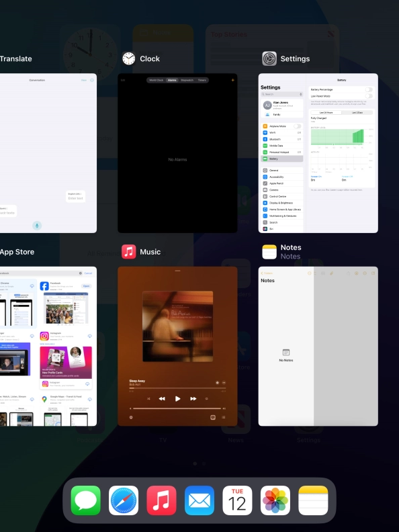Image resolution: width=399 pixels, height=532 pixels.
Task: Tap Cancel in App Store search
Action: coord(88,273)
